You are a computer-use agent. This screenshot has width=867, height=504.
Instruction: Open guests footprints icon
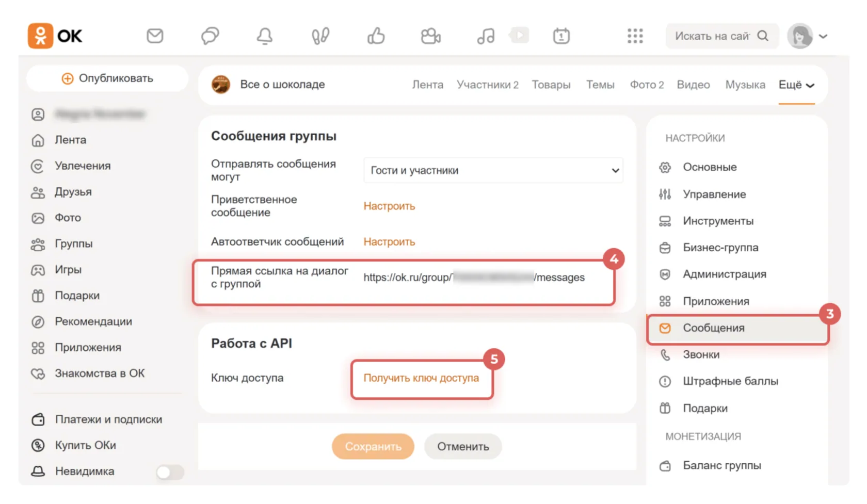320,36
